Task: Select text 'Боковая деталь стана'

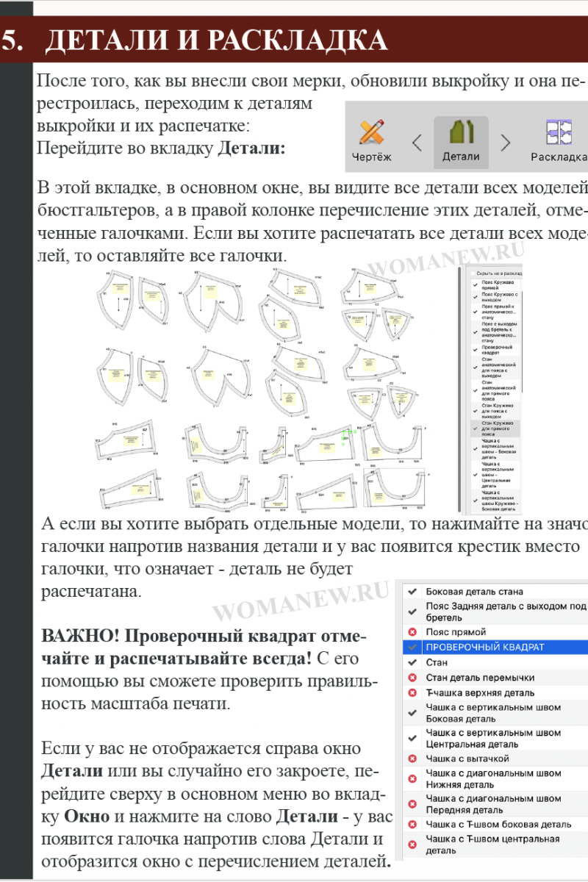Action: [x=475, y=592]
